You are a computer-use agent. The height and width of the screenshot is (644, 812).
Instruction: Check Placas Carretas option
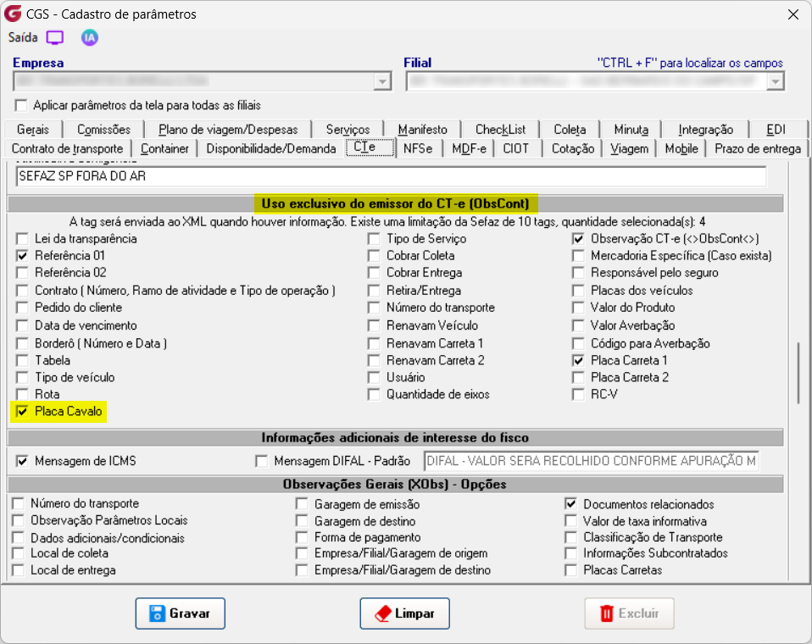(570, 570)
